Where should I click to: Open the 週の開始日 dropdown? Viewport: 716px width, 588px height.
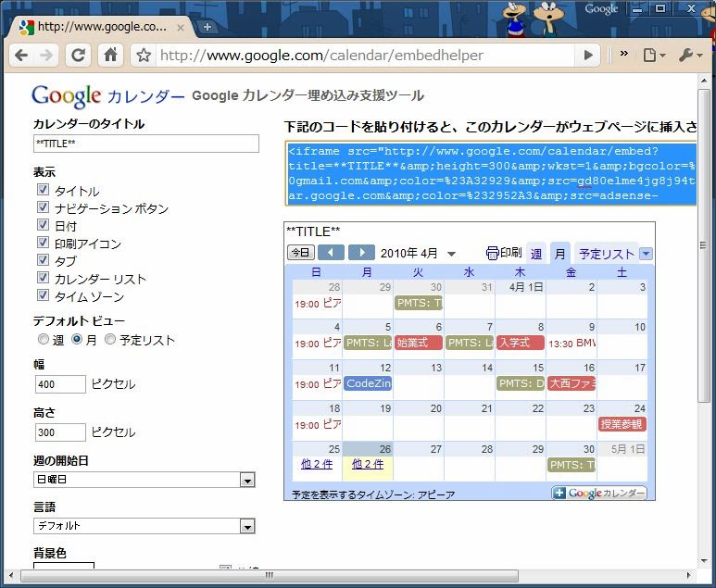(247, 480)
